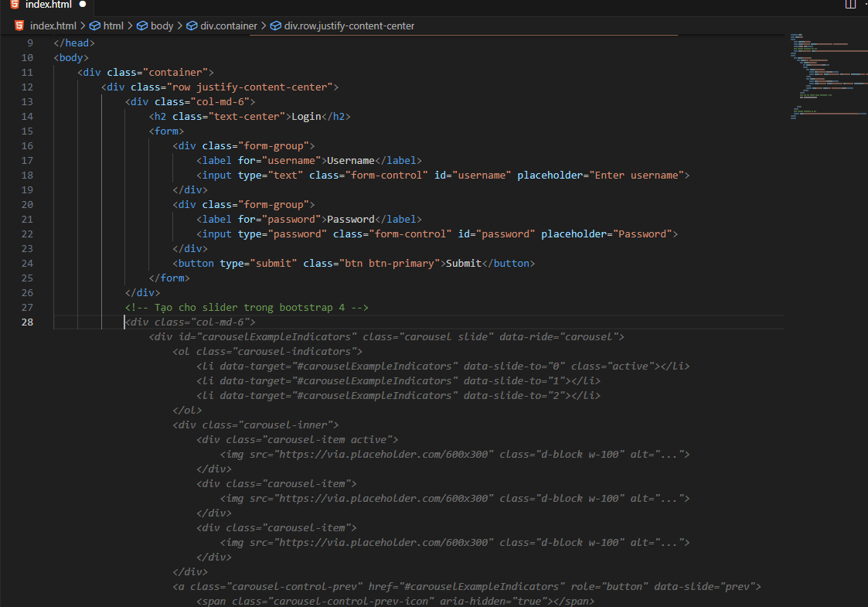Image resolution: width=868 pixels, height=607 pixels.
Task: Click line number 28 in the gutter
Action: [x=27, y=322]
